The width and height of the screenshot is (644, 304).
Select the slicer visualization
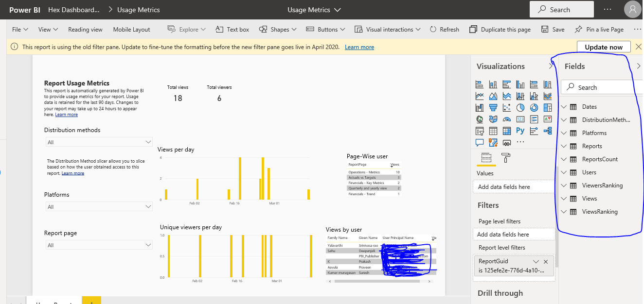(x=480, y=131)
